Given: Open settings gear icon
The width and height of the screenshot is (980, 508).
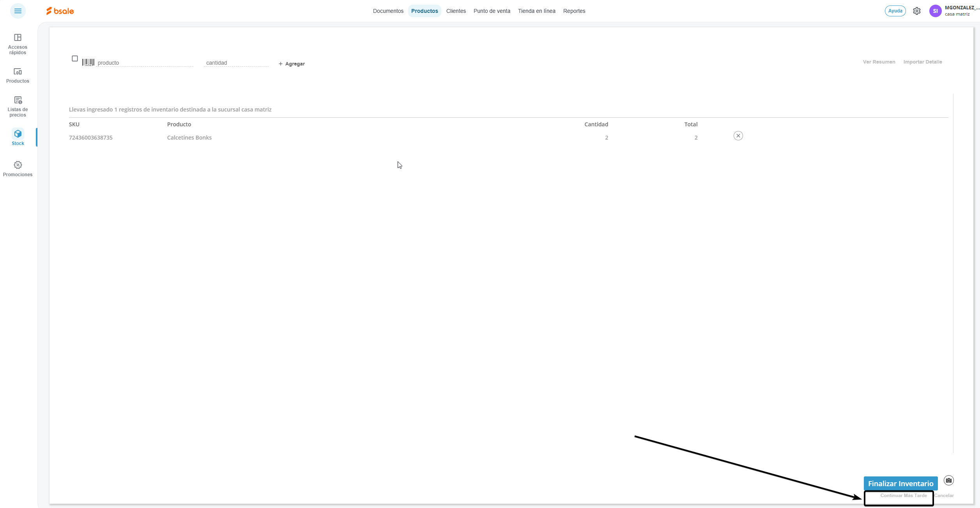Looking at the screenshot, I should coord(916,11).
